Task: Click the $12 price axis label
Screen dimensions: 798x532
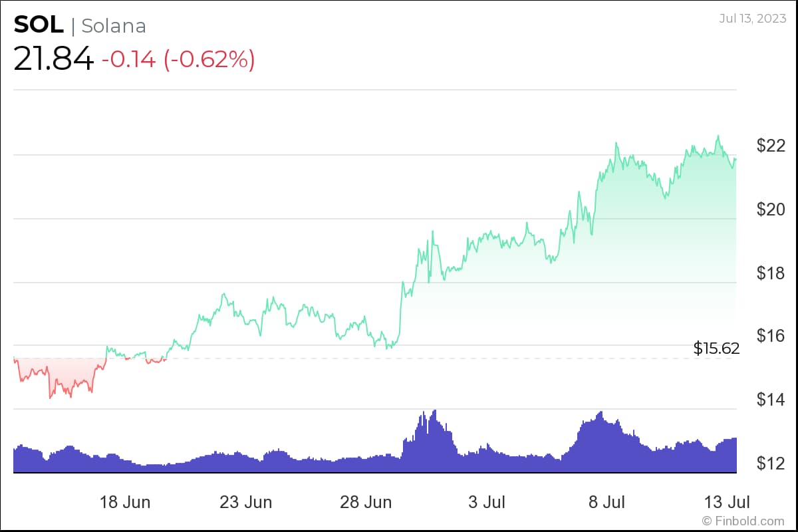Action: tap(771, 464)
